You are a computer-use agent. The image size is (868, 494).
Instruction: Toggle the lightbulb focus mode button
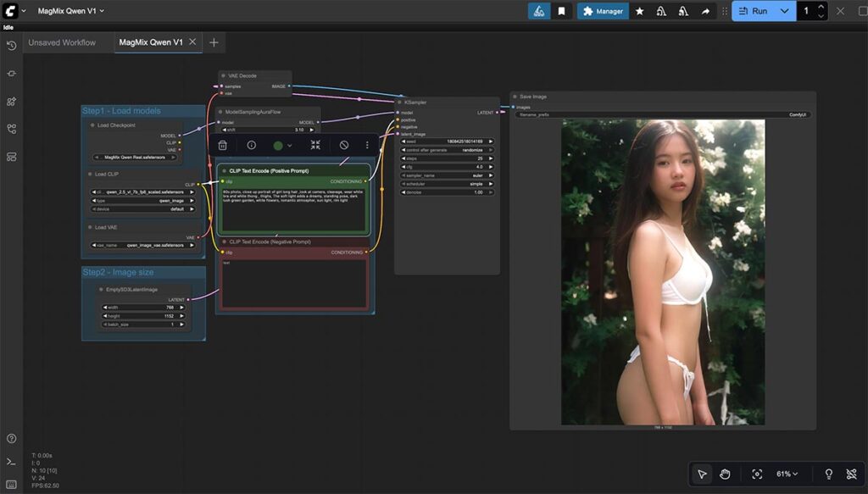pos(828,474)
